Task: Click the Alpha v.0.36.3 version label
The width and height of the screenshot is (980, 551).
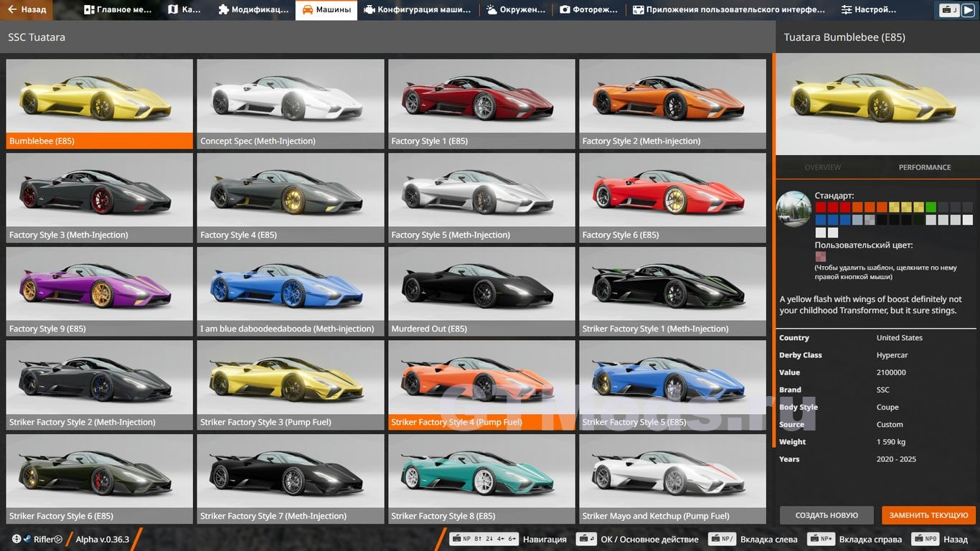Action: click(x=103, y=539)
